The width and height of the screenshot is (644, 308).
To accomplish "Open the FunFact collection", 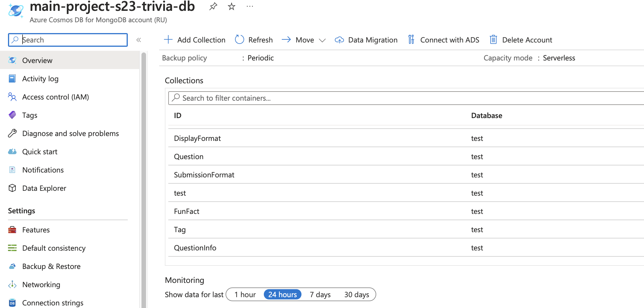I will (406, 211).
